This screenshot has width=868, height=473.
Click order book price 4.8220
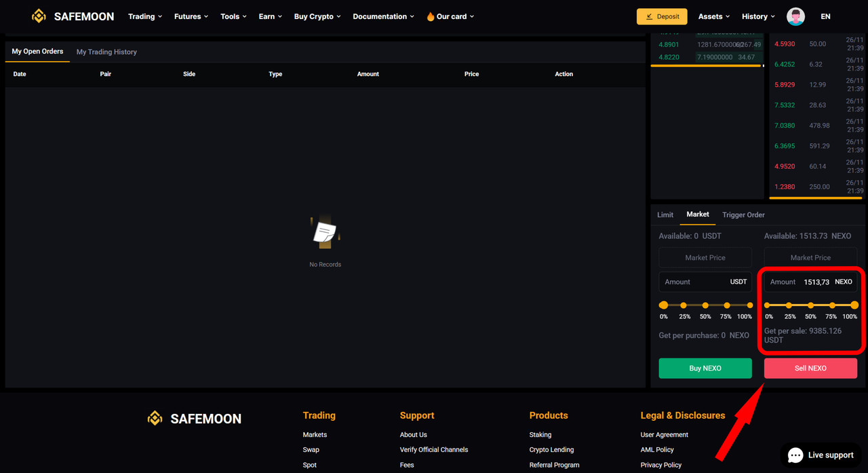click(669, 57)
